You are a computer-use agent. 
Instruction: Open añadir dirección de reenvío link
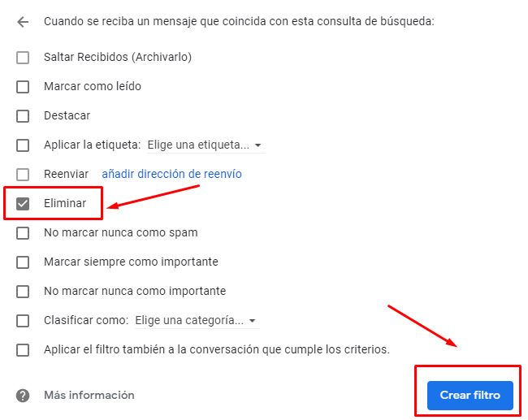click(x=171, y=174)
